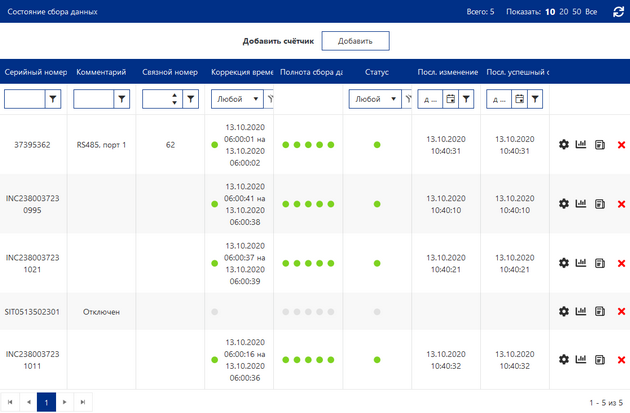Sort by Статус column header
This screenshot has height=413, width=630.
377,72
